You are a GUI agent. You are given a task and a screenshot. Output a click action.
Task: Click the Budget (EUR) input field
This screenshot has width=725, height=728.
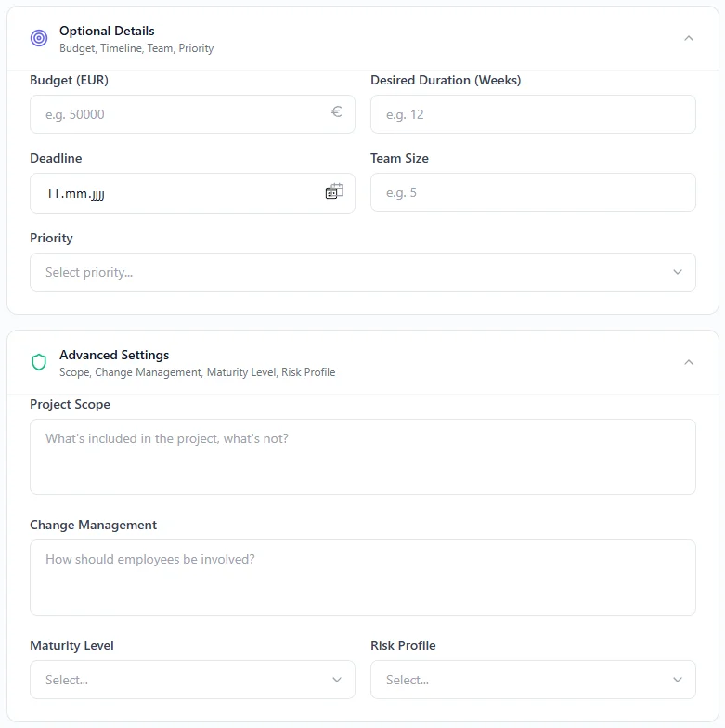[x=181, y=114]
